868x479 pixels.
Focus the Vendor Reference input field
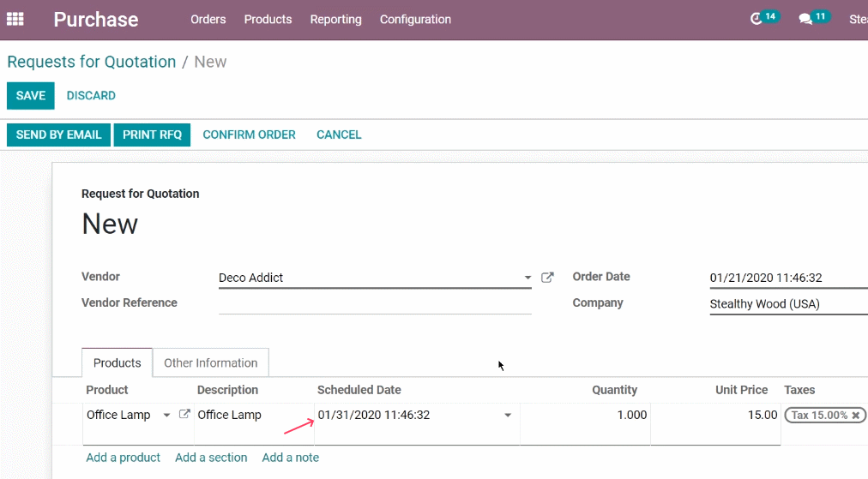375,303
